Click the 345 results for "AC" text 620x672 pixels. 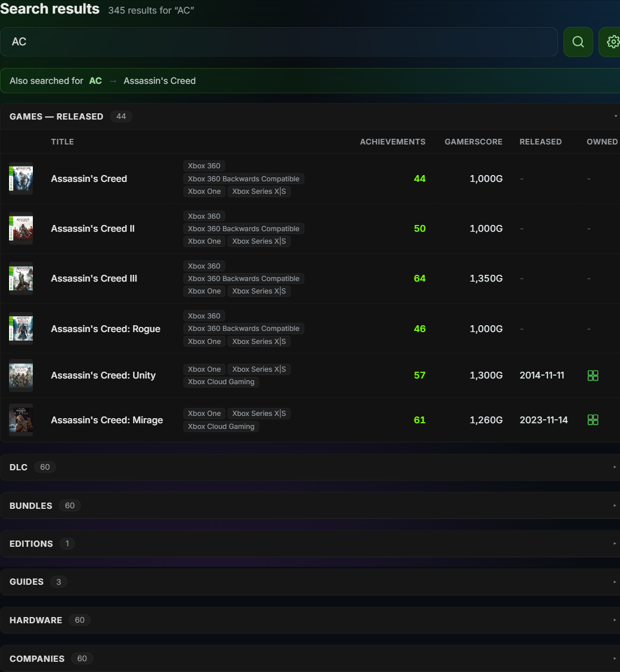(x=151, y=10)
